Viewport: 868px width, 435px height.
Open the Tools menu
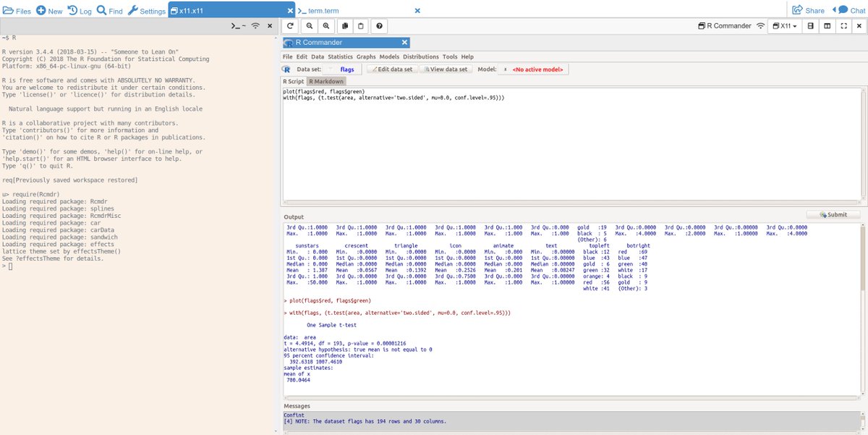(450, 56)
